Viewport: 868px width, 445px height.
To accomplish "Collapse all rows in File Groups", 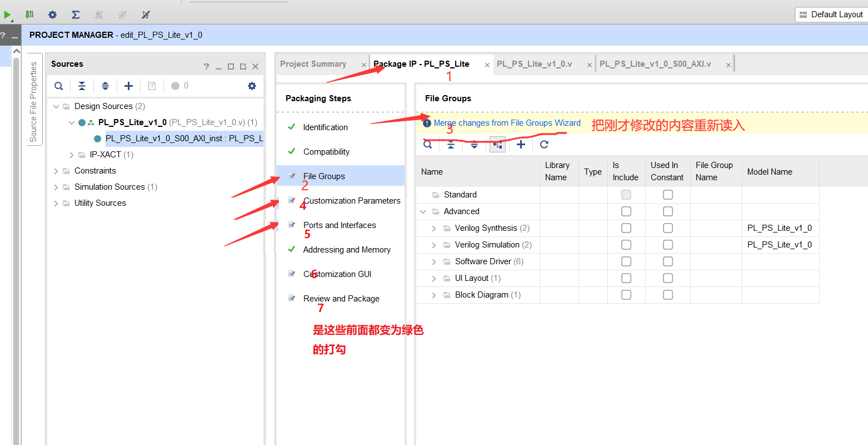I will (451, 145).
